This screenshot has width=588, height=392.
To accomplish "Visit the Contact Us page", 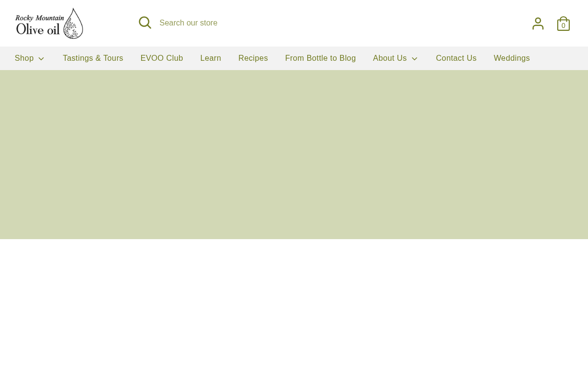I will (456, 58).
